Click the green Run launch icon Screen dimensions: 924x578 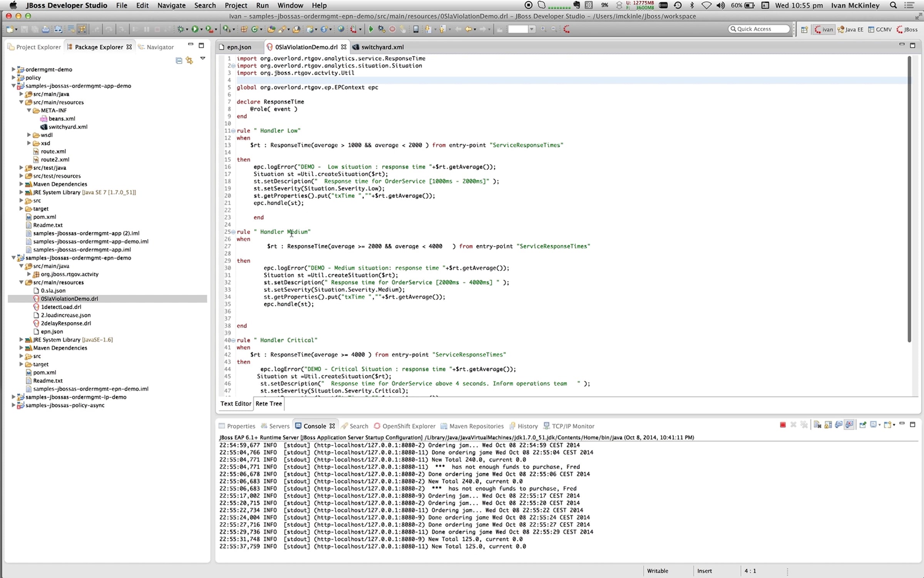coord(195,29)
